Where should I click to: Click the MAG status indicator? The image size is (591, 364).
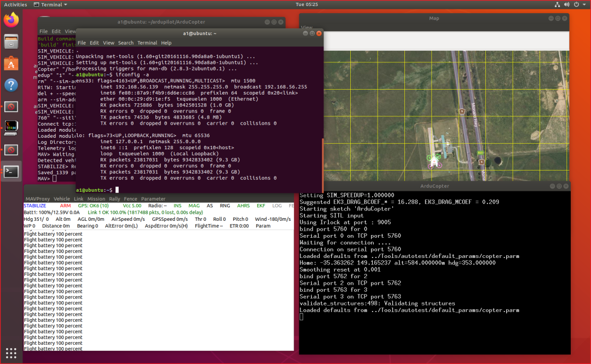[194, 206]
